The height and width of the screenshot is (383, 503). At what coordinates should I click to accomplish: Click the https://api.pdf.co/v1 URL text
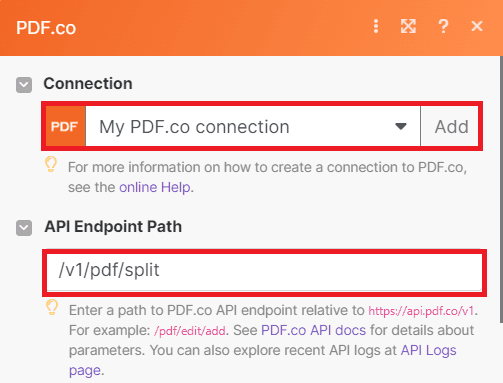421,311
